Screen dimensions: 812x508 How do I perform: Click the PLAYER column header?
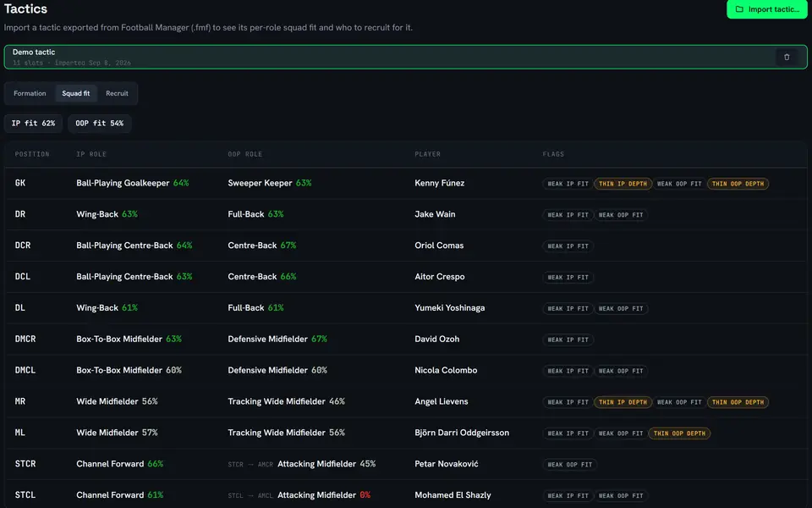tap(428, 154)
